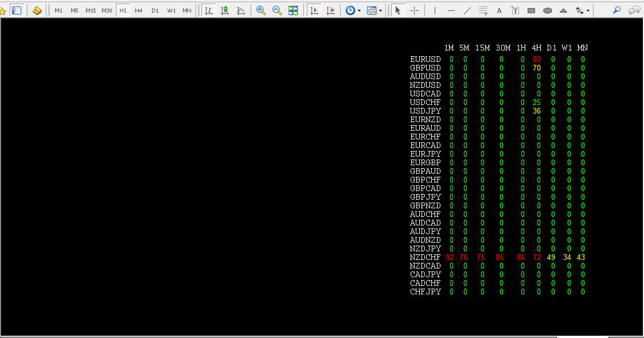Toggle the chart shift button
644x338 pixels.
coord(330,10)
